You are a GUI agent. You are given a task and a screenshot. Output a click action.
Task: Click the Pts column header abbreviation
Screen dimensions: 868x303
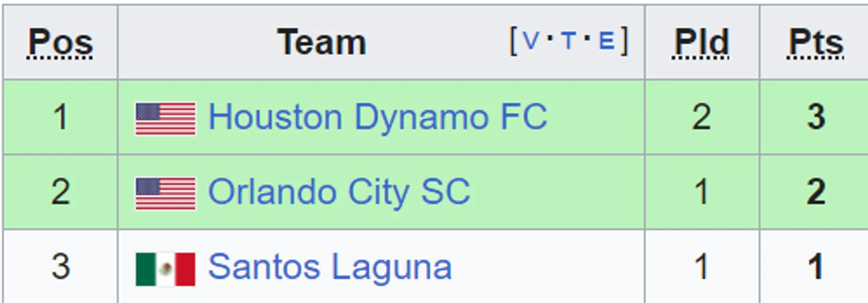816,43
